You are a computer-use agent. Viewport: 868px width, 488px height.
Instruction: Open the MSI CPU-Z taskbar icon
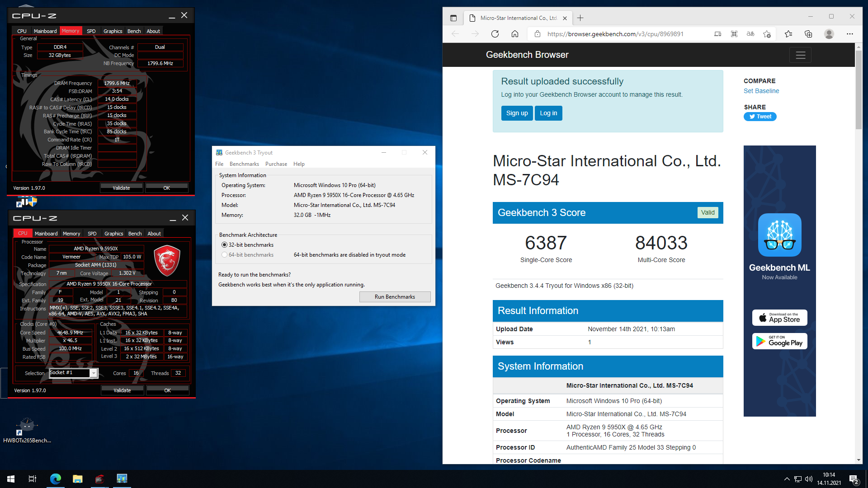(x=100, y=479)
